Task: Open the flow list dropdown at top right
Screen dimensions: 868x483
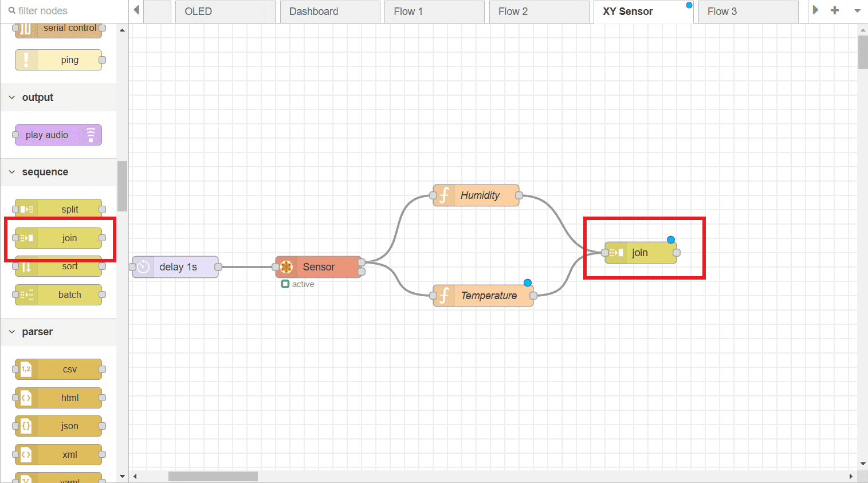Action: (x=857, y=10)
